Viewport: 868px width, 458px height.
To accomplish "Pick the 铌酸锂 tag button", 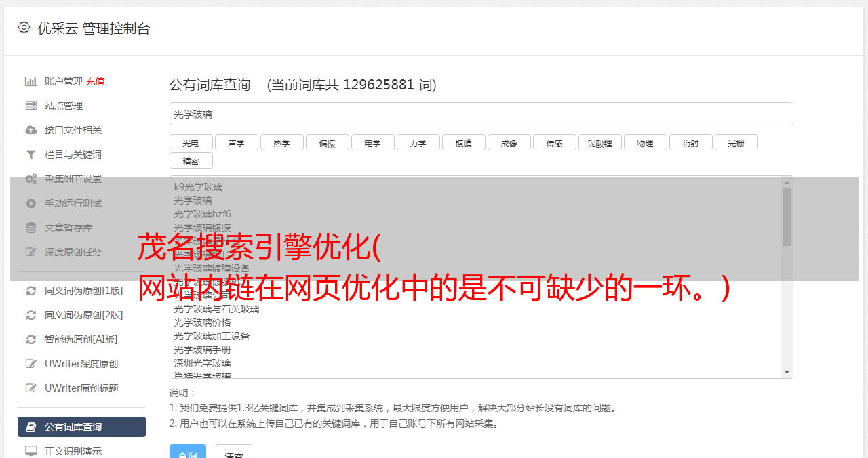I will (599, 142).
